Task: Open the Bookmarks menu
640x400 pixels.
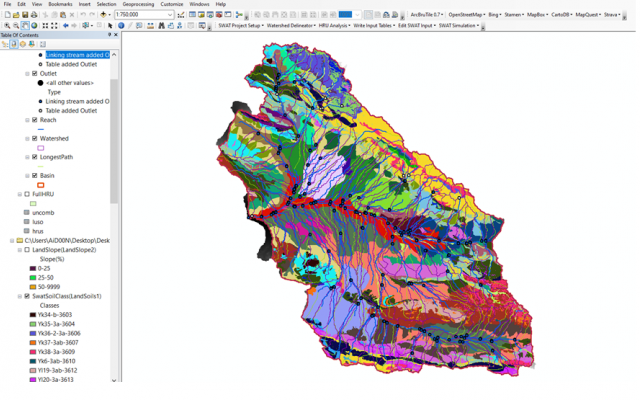Action: point(60,4)
